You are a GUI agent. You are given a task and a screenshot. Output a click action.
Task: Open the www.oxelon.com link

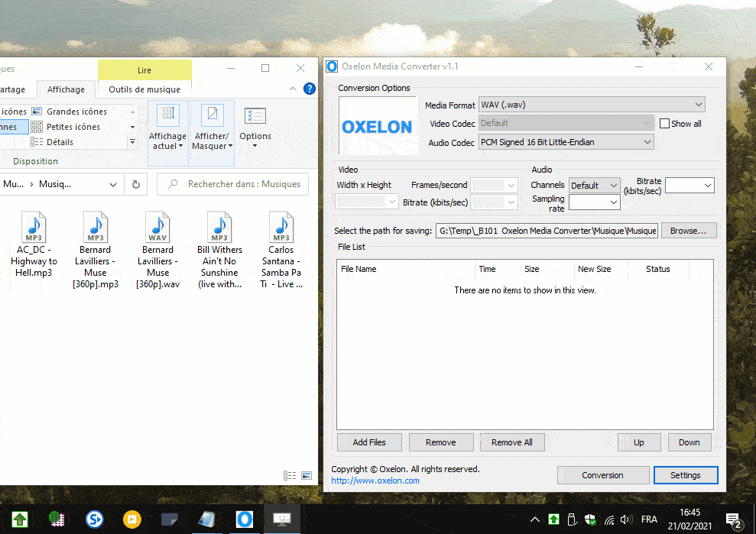pos(375,481)
